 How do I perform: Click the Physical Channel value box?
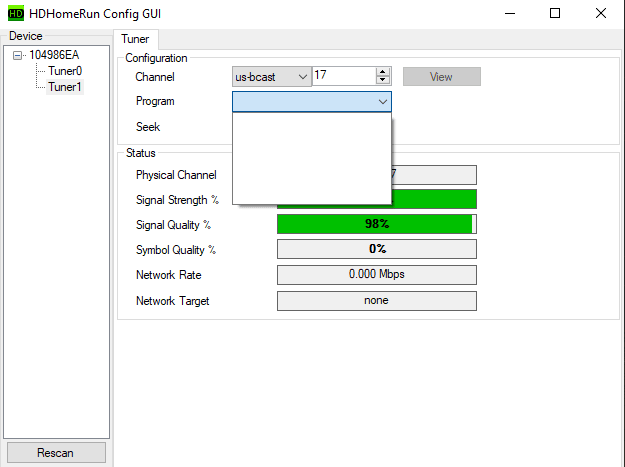pyautogui.click(x=434, y=175)
